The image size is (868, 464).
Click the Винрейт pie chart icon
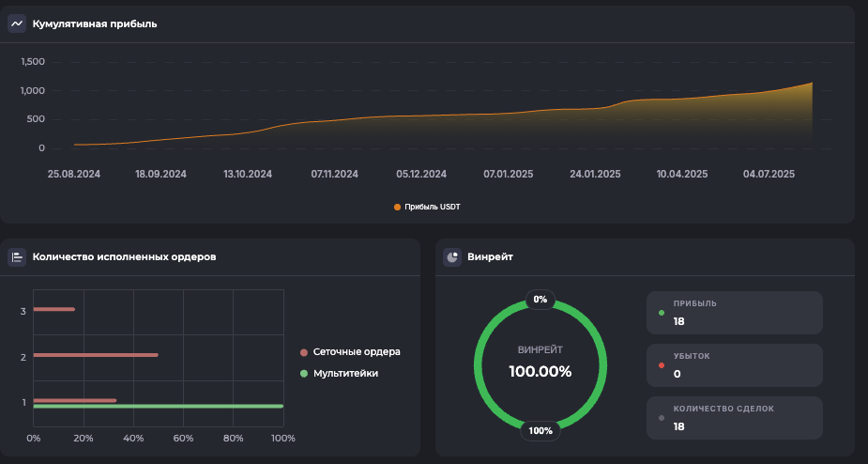click(452, 256)
